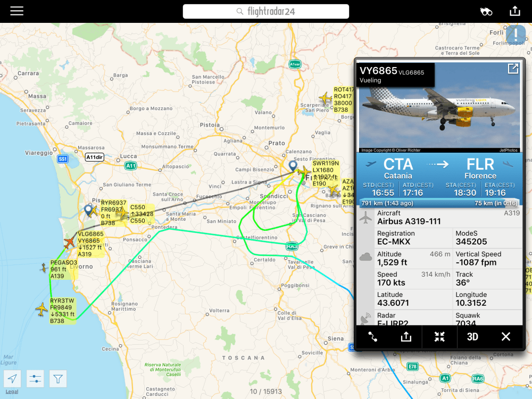Image resolution: width=532 pixels, height=399 pixels.
Task: Switch to 3D view
Action: pos(472,337)
